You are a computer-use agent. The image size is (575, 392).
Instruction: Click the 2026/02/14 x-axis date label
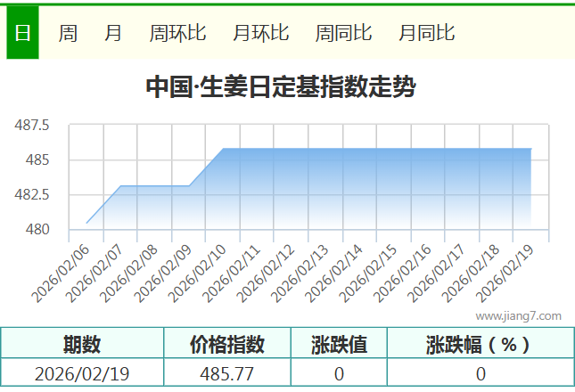pos(334,273)
